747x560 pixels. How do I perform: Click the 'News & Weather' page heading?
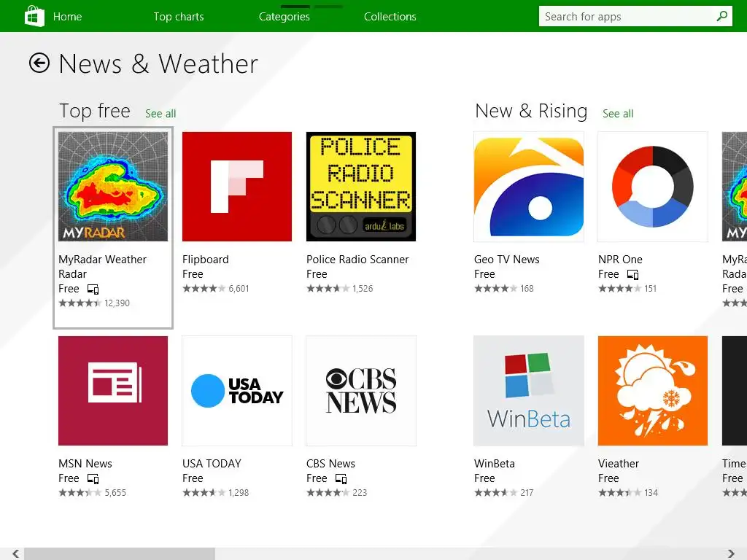pyautogui.click(x=158, y=63)
